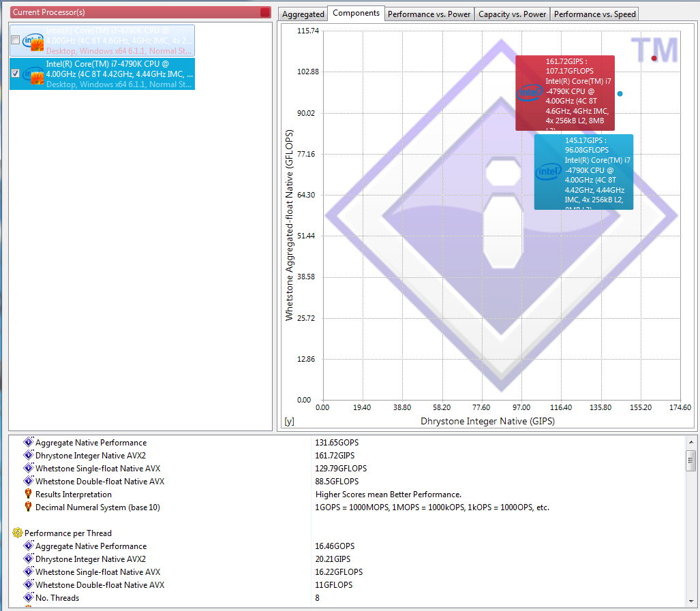Click the "Performance per Thread" heading

68,533
